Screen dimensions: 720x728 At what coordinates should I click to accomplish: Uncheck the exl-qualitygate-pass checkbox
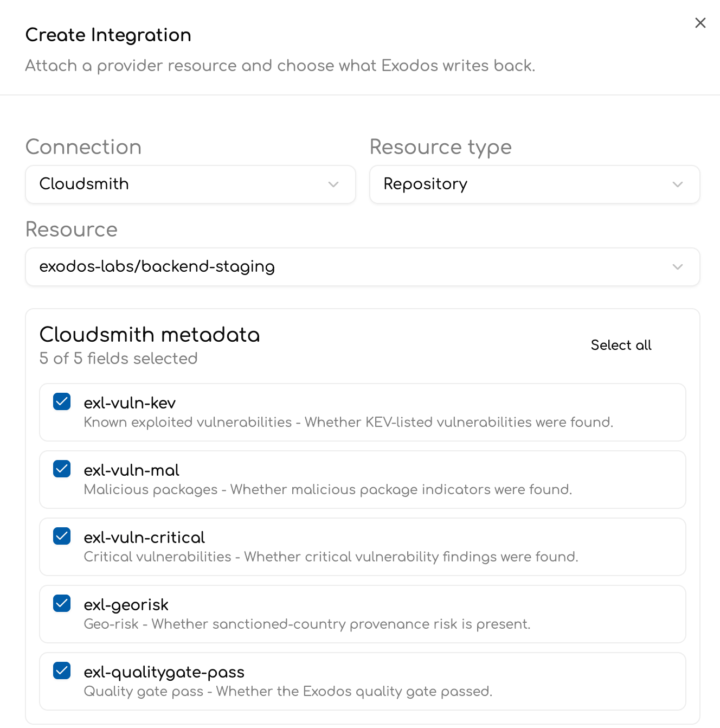[x=62, y=670]
